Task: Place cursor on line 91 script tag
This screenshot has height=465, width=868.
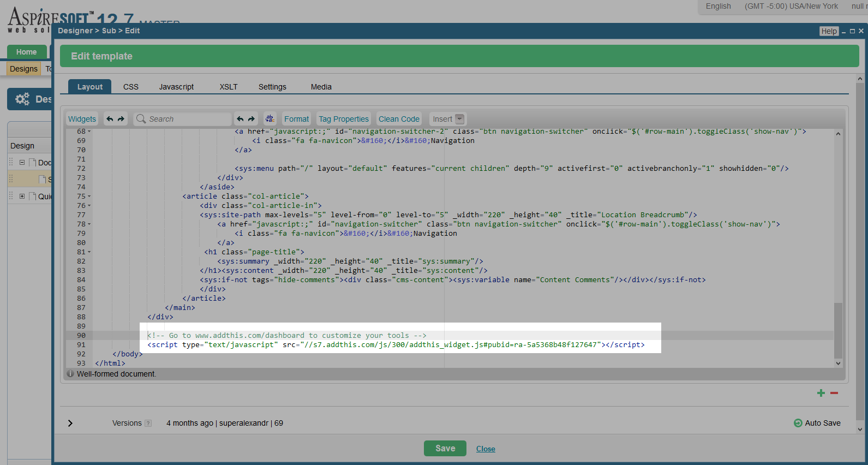Action: tap(396, 345)
